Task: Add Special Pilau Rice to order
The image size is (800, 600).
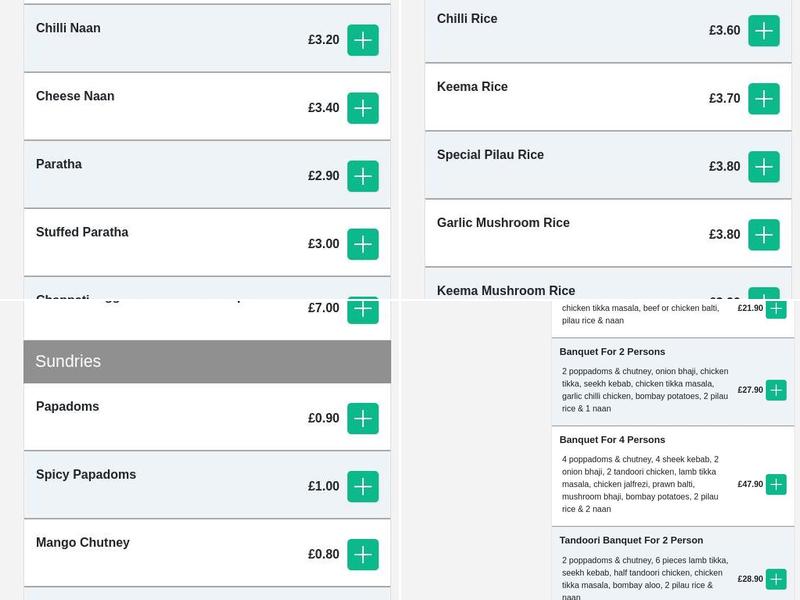Action: click(x=764, y=167)
